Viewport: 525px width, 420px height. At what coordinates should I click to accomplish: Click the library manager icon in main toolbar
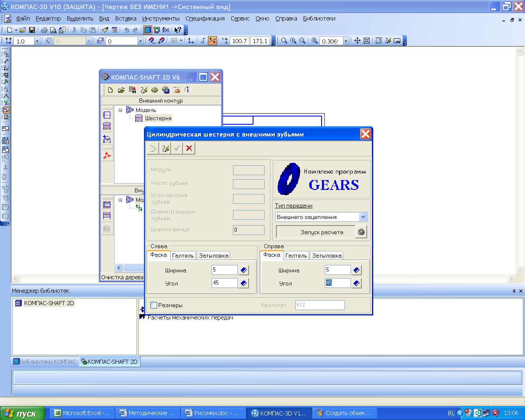coord(148,30)
